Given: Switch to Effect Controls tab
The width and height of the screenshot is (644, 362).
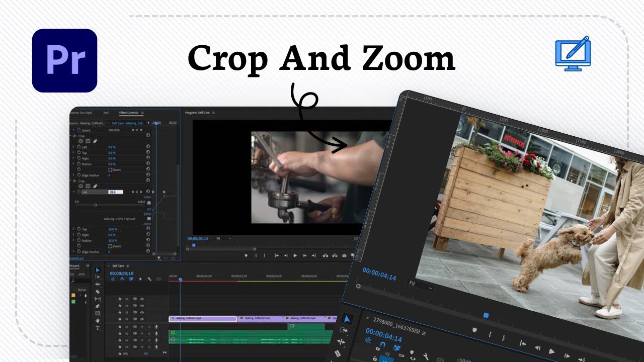Looking at the screenshot, I should click(129, 113).
